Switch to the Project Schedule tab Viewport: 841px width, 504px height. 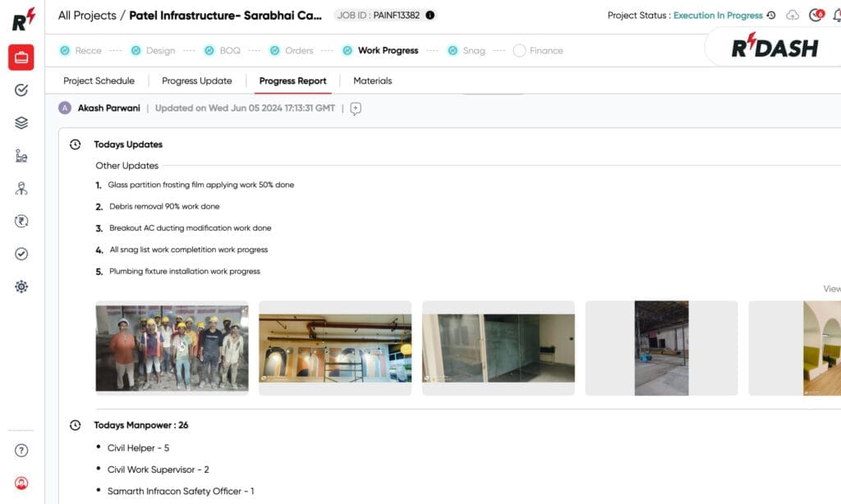[99, 80]
